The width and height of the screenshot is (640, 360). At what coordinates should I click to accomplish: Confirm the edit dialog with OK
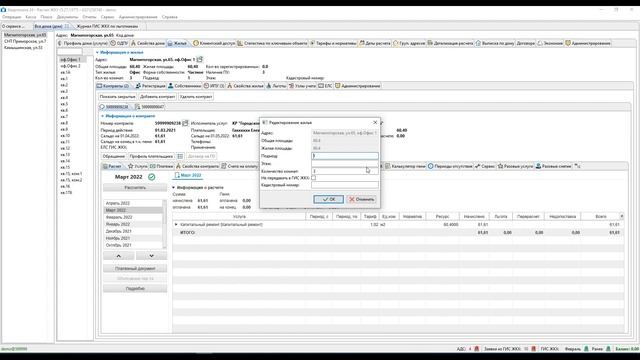328,199
